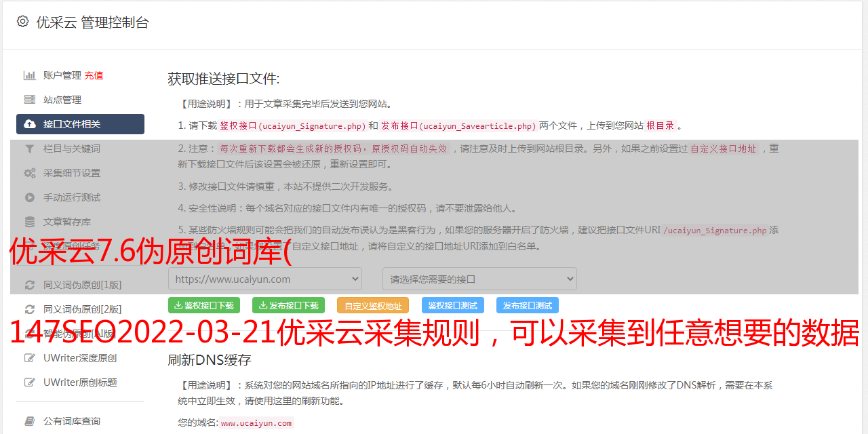The width and height of the screenshot is (868, 434).
Task: Click the bar chart icon for 账户管理
Action: [x=30, y=75]
